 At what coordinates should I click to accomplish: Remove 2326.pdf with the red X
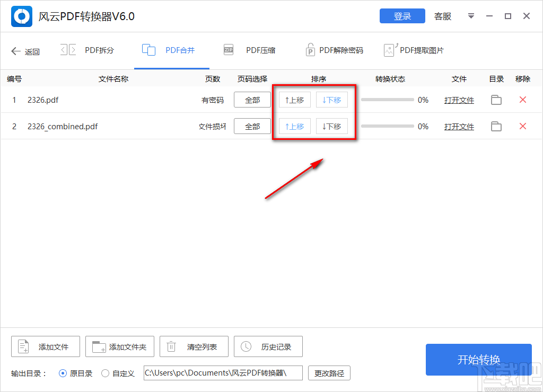(523, 100)
